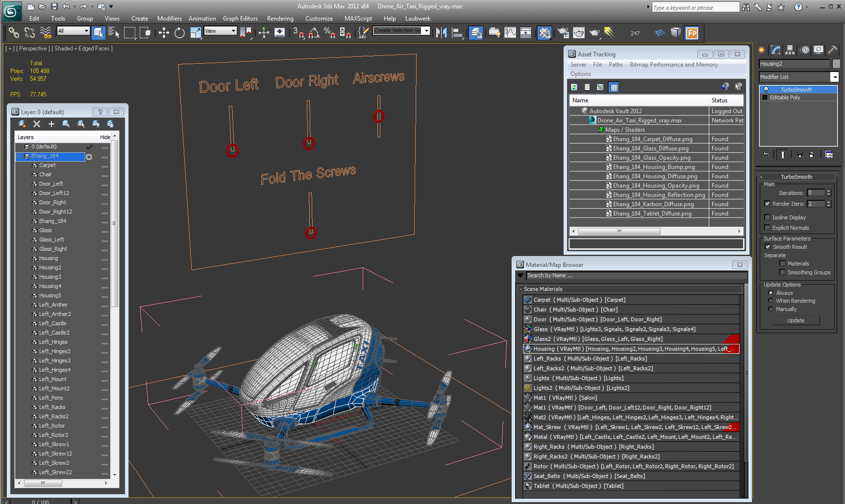Delete highlighted layer with X icon
Viewport: 845px width, 504px height.
(x=37, y=124)
